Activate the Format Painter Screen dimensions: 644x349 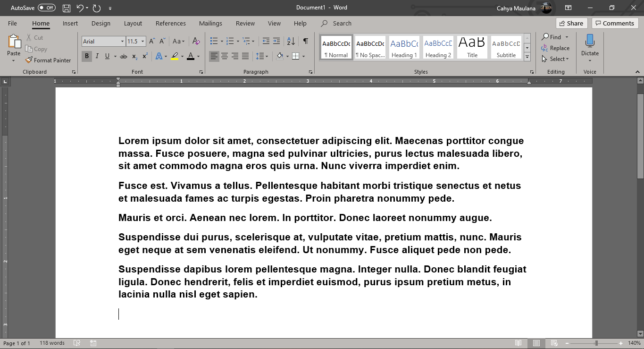[49, 60]
